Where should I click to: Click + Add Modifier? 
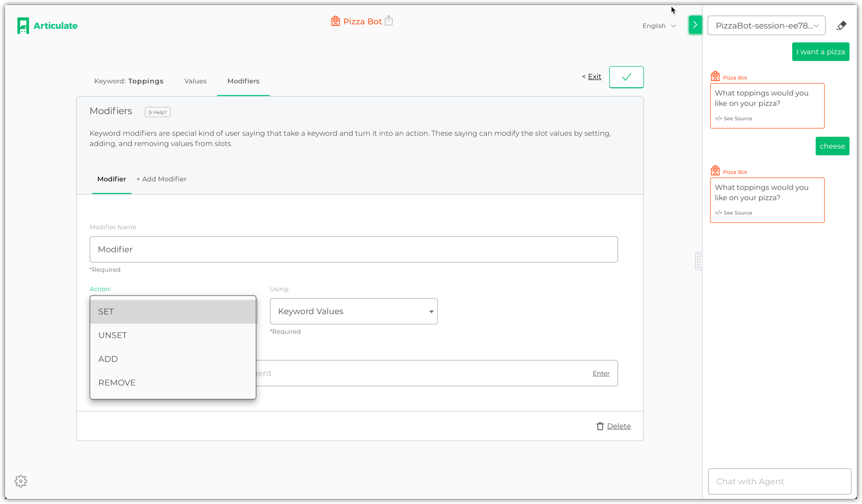click(x=162, y=179)
